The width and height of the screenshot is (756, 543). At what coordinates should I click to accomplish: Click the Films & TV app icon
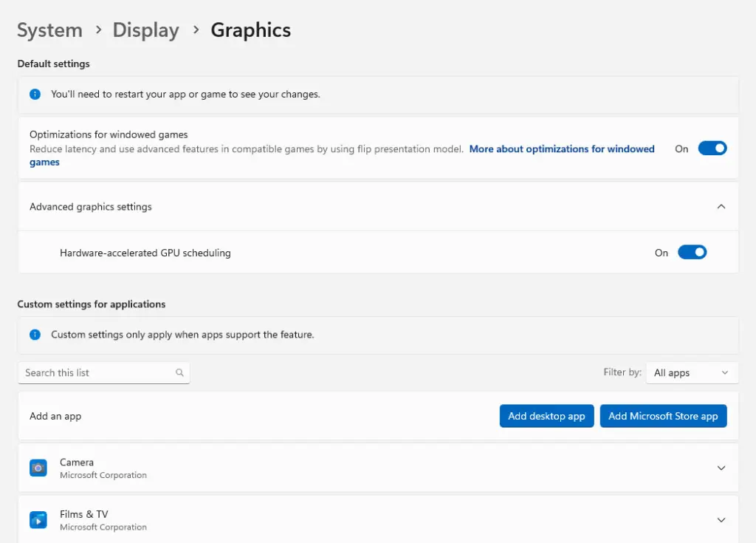pyautogui.click(x=38, y=520)
